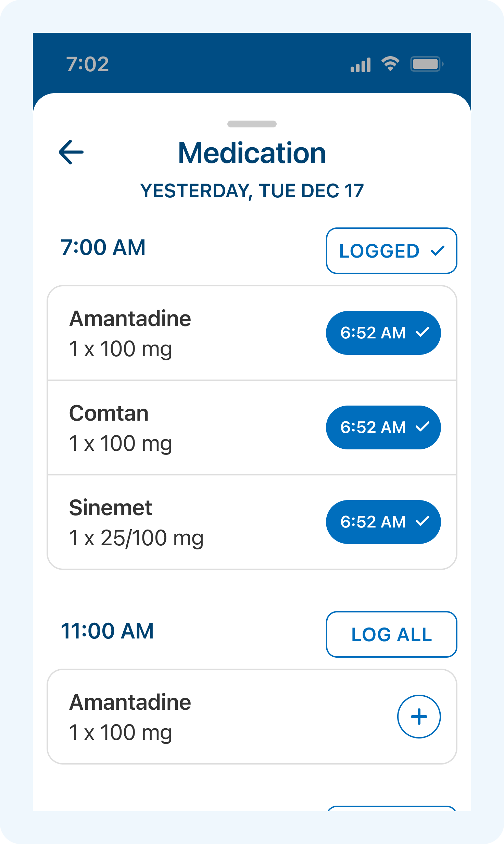The height and width of the screenshot is (844, 504).
Task: Toggle the 6:52 AM pill for Amantadine
Action: pyautogui.click(x=383, y=333)
